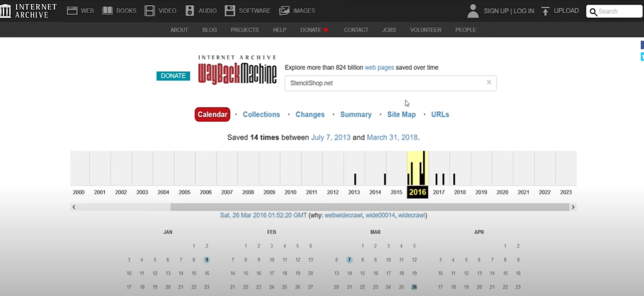
Task: Click the UPLOAD text link
Action: point(567,11)
